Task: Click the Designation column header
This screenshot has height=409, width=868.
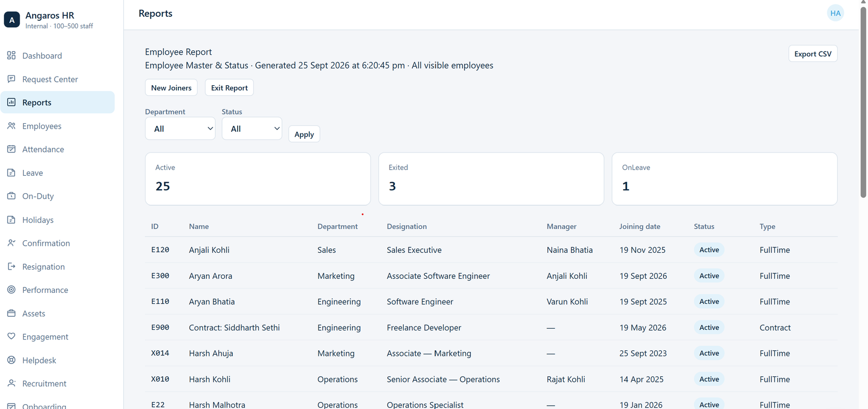Action: [x=407, y=226]
